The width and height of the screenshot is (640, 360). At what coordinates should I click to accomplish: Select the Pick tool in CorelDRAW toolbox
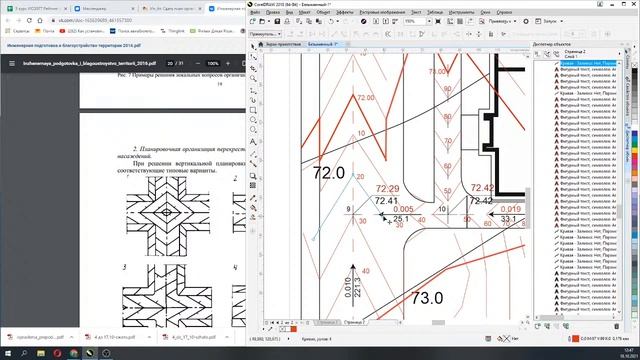coord(253,47)
